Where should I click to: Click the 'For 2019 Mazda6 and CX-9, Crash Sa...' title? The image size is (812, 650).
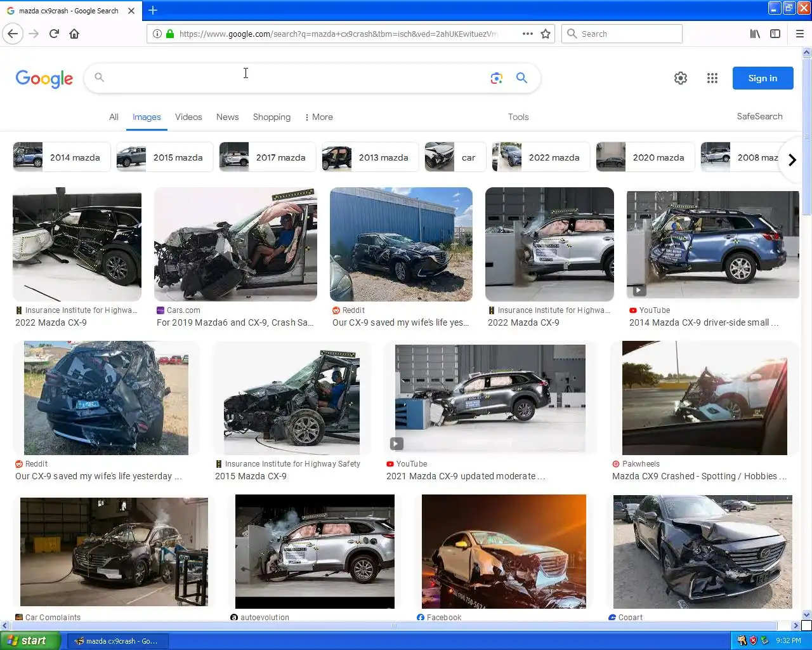click(235, 322)
